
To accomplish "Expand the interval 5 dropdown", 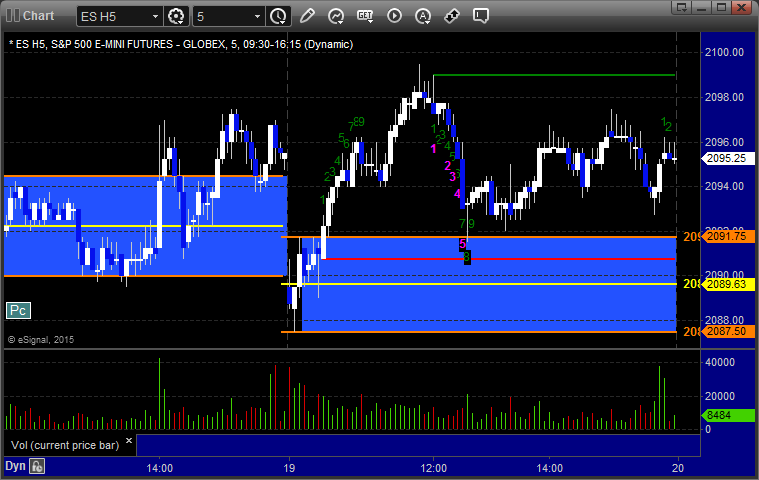I will point(257,16).
